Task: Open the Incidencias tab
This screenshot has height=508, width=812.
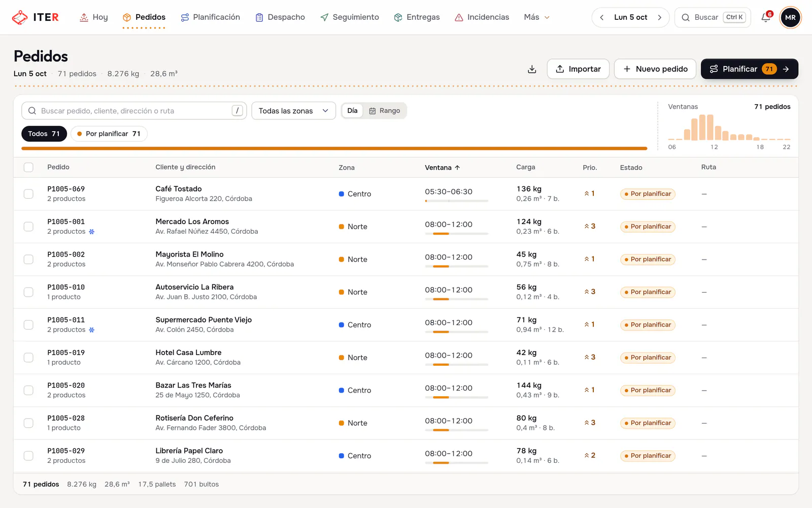Action: click(x=482, y=17)
